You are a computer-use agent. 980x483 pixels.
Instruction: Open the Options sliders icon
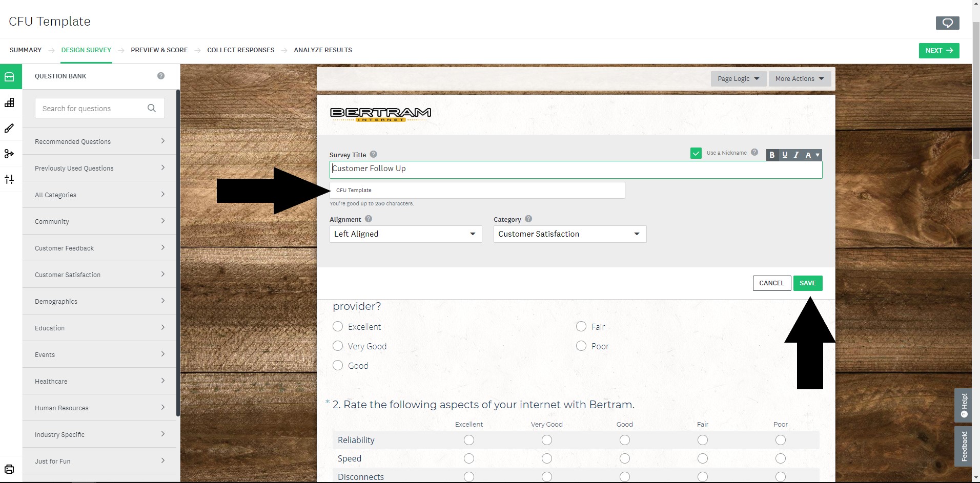(9, 179)
